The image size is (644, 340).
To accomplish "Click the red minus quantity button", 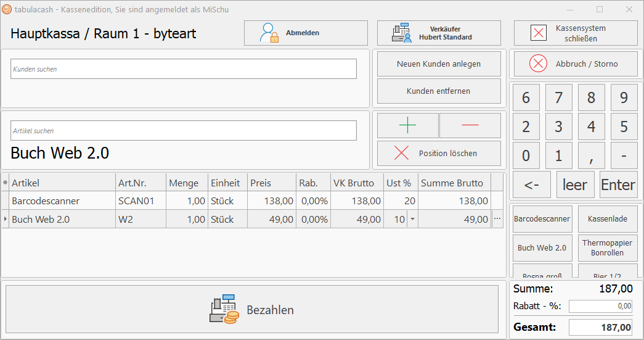I will (470, 125).
